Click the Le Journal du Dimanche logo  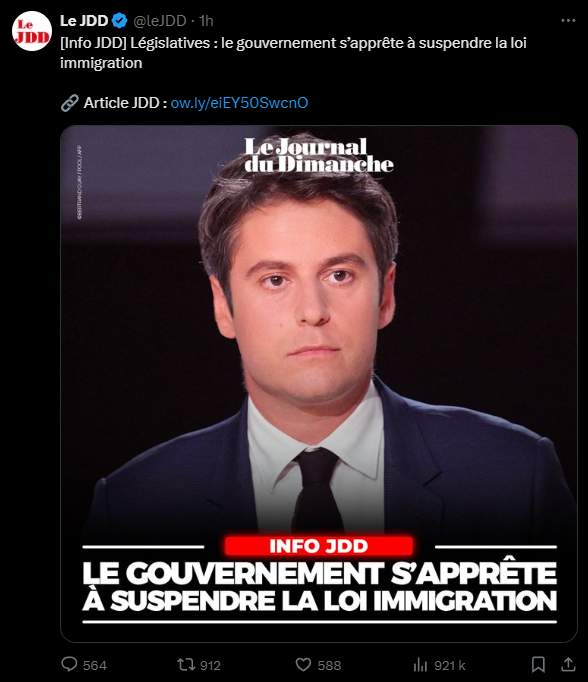(x=319, y=155)
